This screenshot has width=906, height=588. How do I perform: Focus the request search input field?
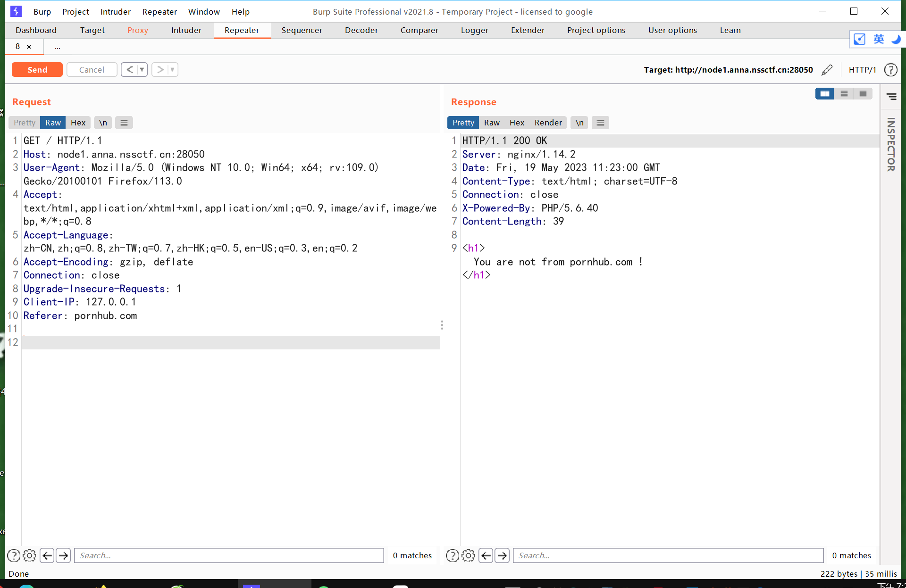coord(229,555)
